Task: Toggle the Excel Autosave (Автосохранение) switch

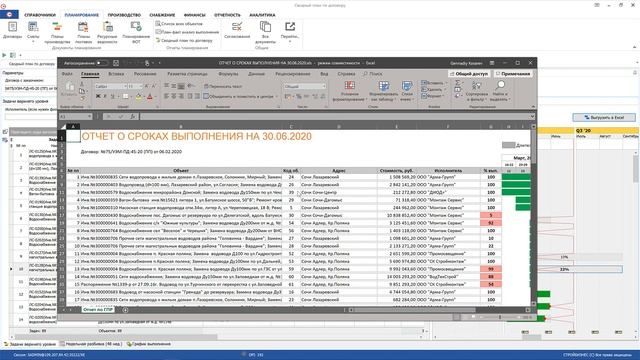Action: [101, 63]
